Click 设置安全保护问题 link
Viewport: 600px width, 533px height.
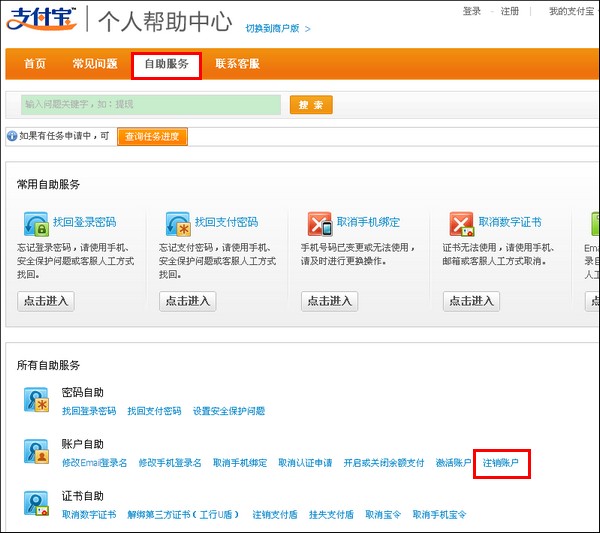coord(229,411)
